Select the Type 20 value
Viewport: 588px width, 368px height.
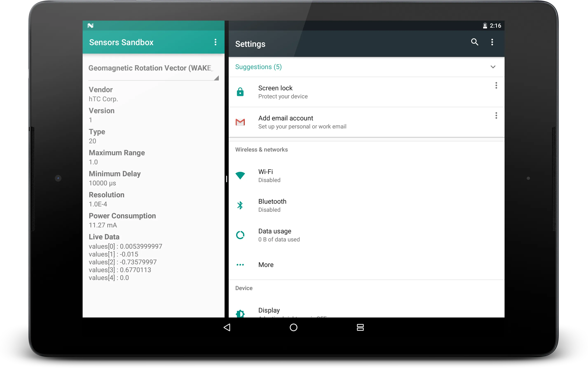click(x=93, y=141)
